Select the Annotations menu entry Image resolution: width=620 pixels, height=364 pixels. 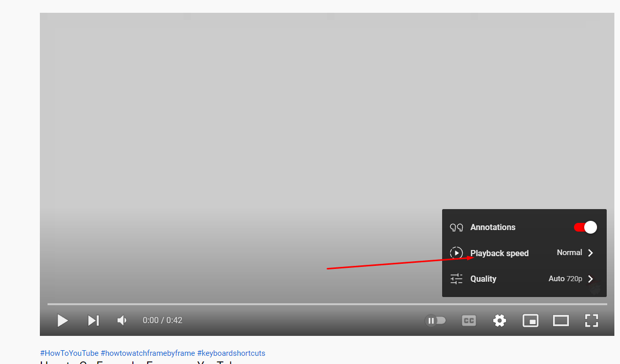click(x=493, y=227)
